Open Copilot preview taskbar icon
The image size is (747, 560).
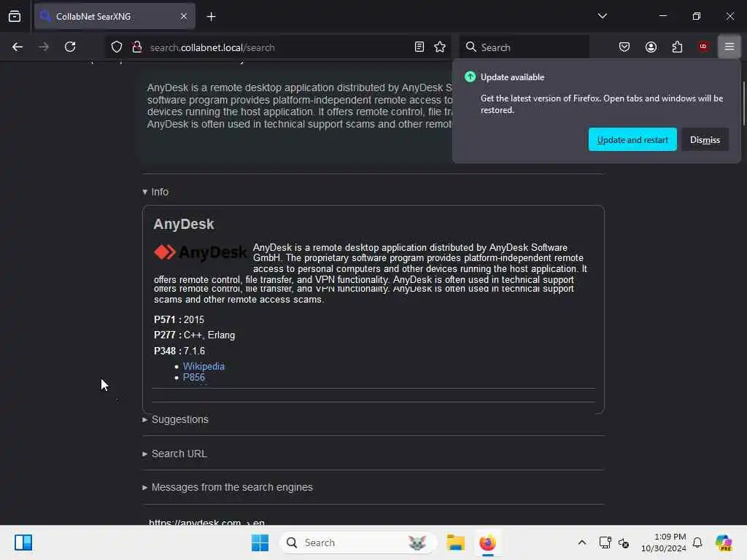(x=724, y=542)
